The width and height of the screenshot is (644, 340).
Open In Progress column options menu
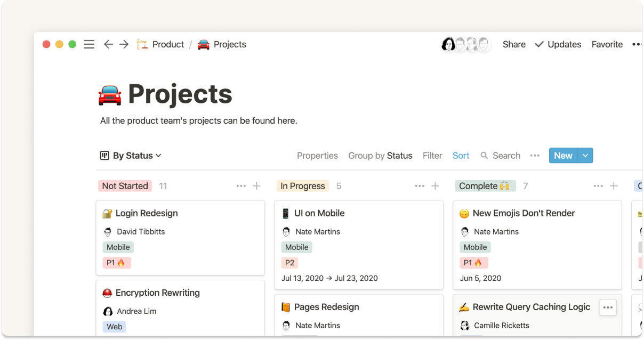point(420,186)
